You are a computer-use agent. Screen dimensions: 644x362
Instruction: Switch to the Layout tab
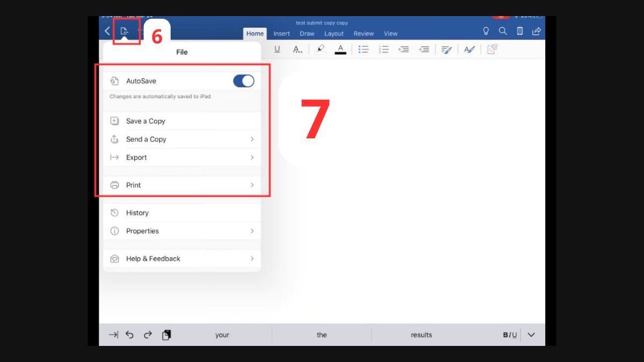point(334,33)
